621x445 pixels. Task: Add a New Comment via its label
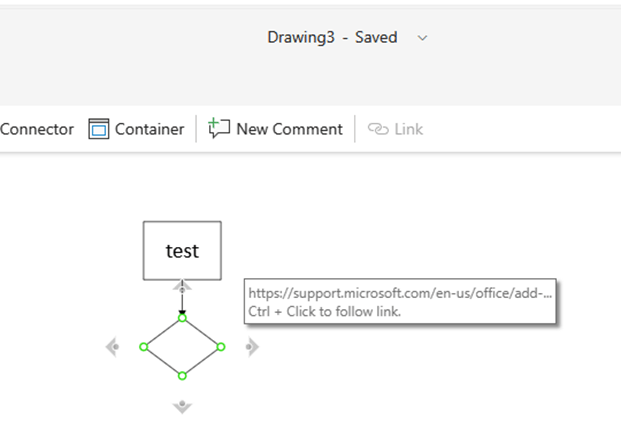tap(289, 129)
